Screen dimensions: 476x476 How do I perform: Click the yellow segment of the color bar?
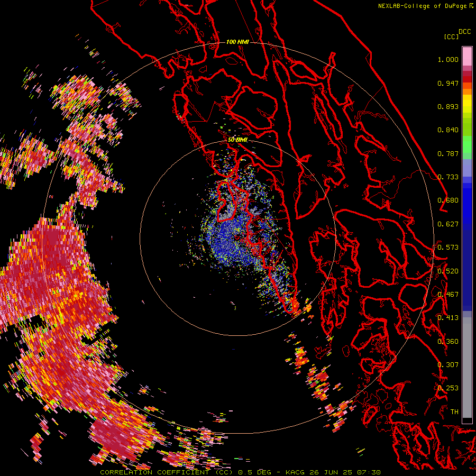pyautogui.click(x=467, y=104)
